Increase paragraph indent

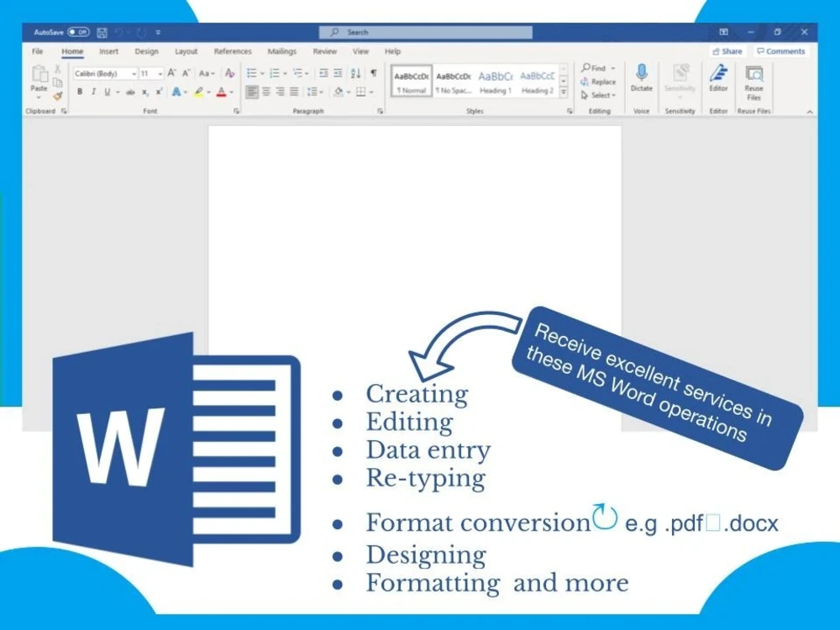(338, 73)
